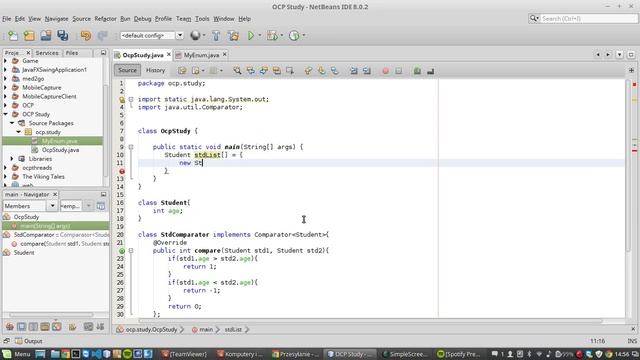Click the Shift Line Right editor icon

click(x=367, y=71)
